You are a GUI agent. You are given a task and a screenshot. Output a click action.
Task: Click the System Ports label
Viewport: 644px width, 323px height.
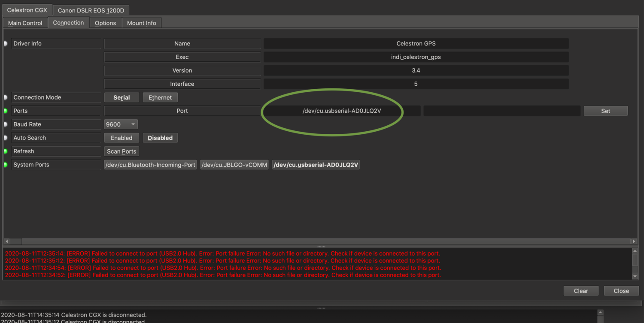(x=56, y=165)
